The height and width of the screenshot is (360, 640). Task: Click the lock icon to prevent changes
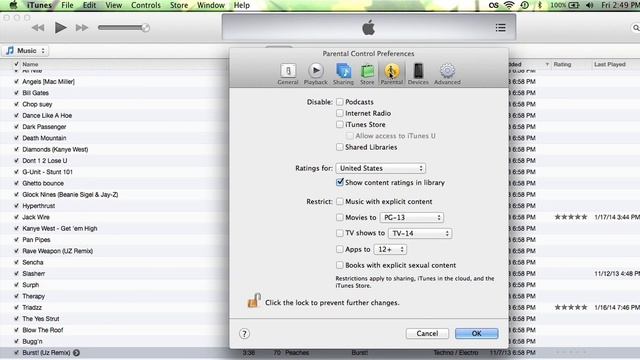pos(254,301)
